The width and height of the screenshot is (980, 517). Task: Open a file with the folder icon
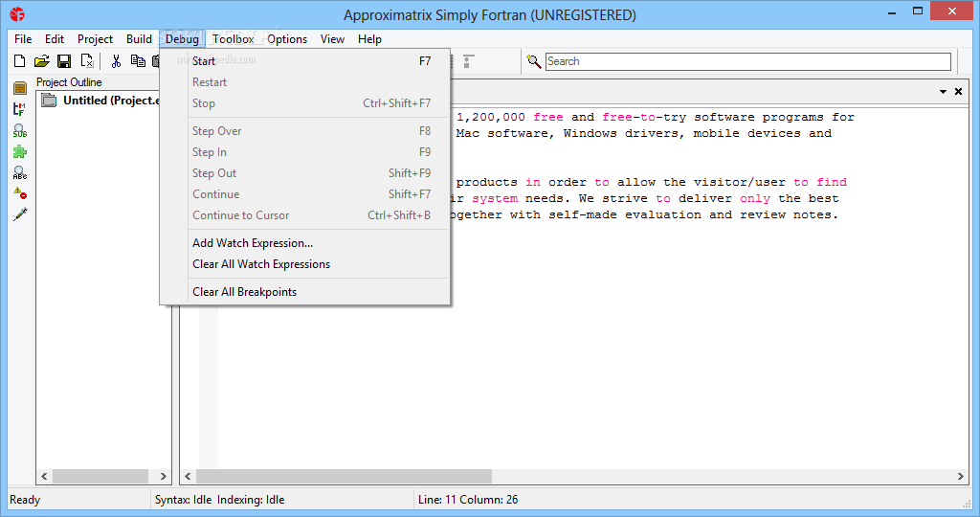point(42,61)
